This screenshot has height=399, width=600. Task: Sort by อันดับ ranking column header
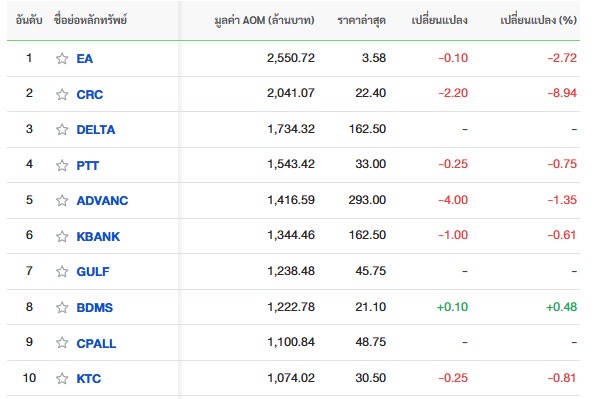click(x=29, y=20)
